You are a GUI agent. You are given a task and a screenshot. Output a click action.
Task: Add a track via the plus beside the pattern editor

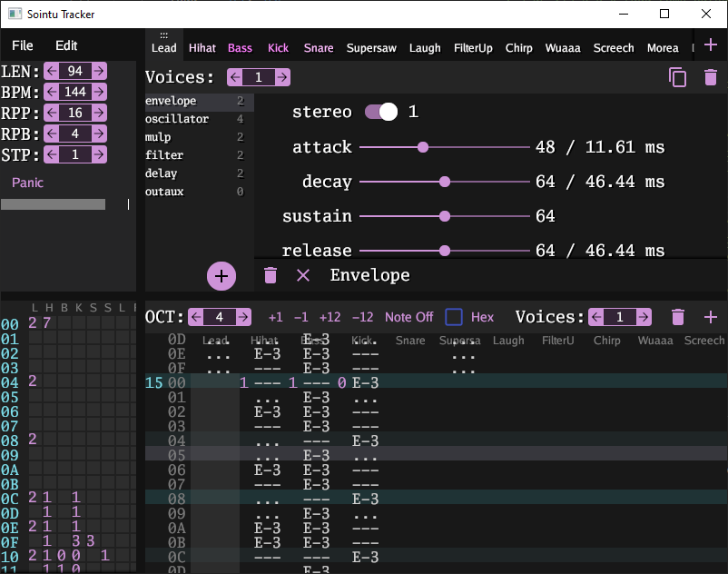(x=711, y=317)
